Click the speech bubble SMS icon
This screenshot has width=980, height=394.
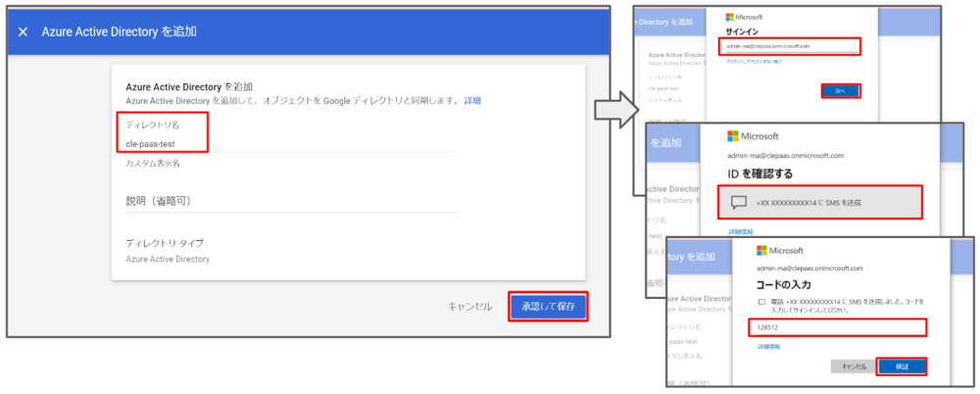point(739,202)
